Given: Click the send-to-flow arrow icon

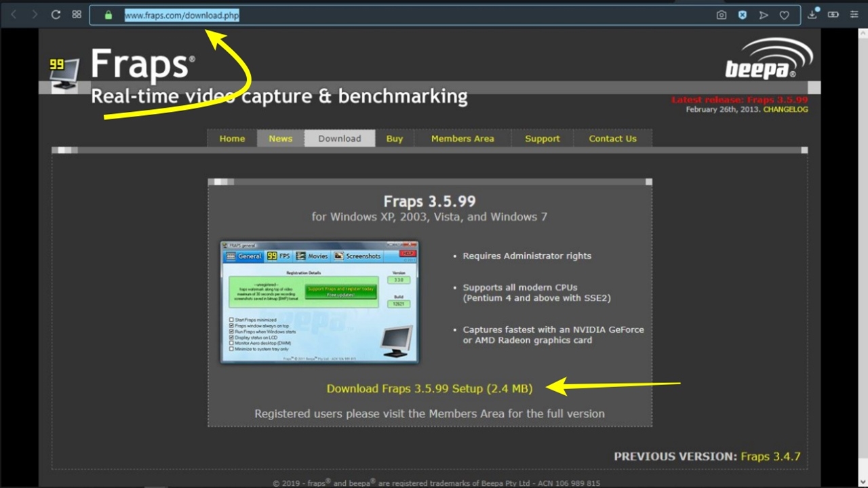Looking at the screenshot, I should coord(764,15).
